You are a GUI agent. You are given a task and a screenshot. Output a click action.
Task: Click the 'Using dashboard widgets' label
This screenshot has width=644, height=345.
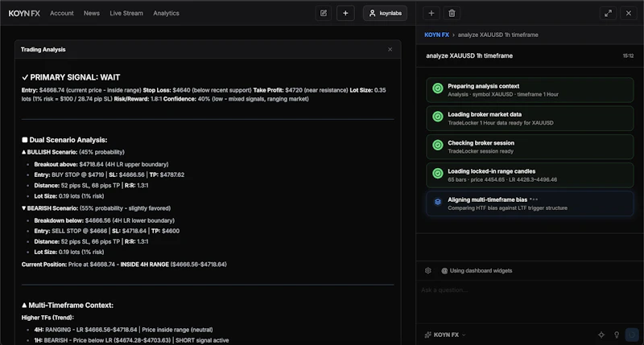click(481, 271)
